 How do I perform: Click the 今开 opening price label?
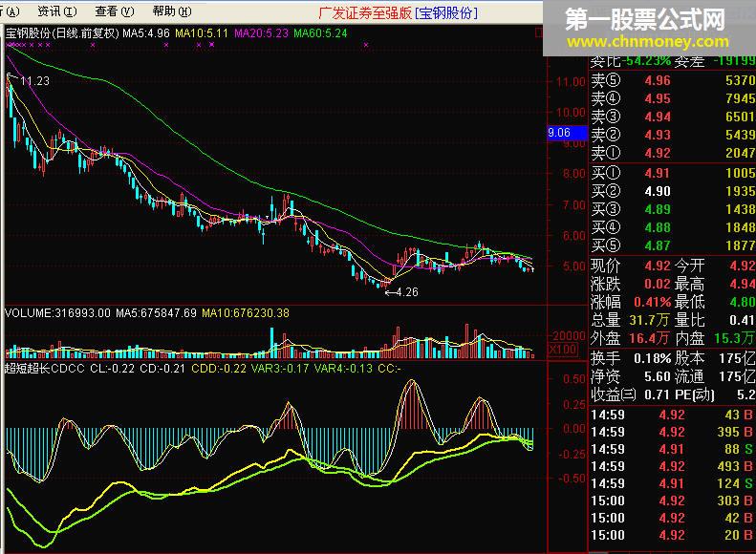coord(689,266)
